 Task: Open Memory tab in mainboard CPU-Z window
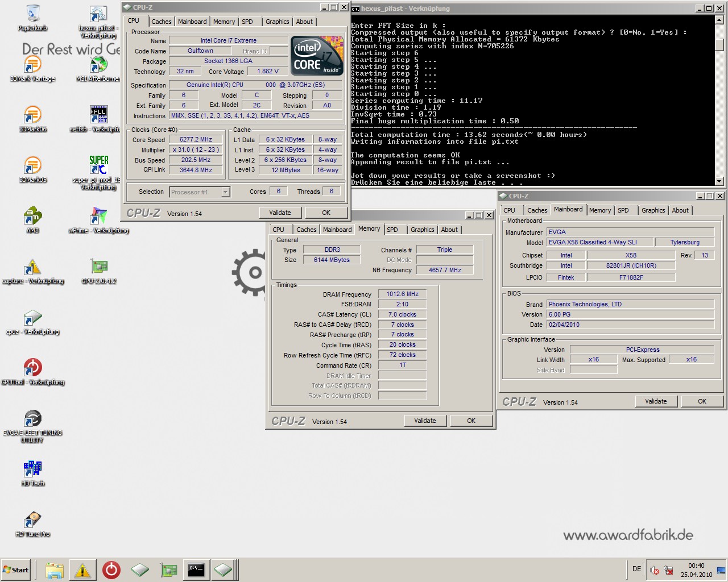point(600,210)
